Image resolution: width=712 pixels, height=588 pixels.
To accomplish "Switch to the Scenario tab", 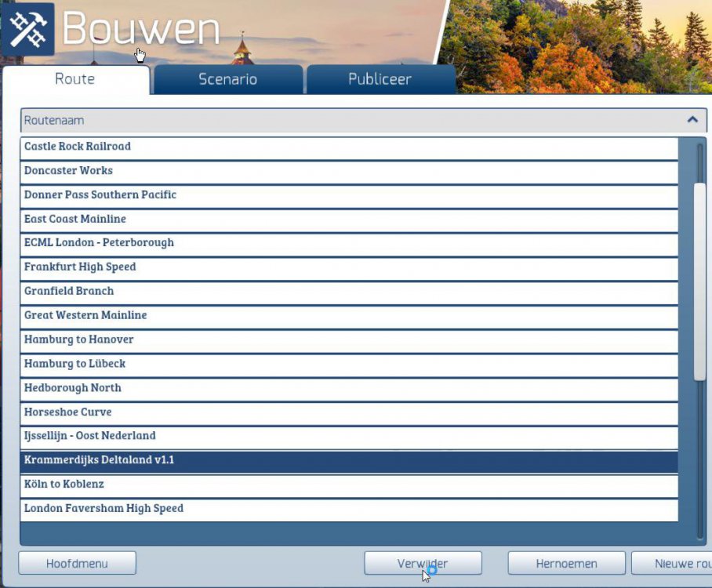I will (x=227, y=79).
